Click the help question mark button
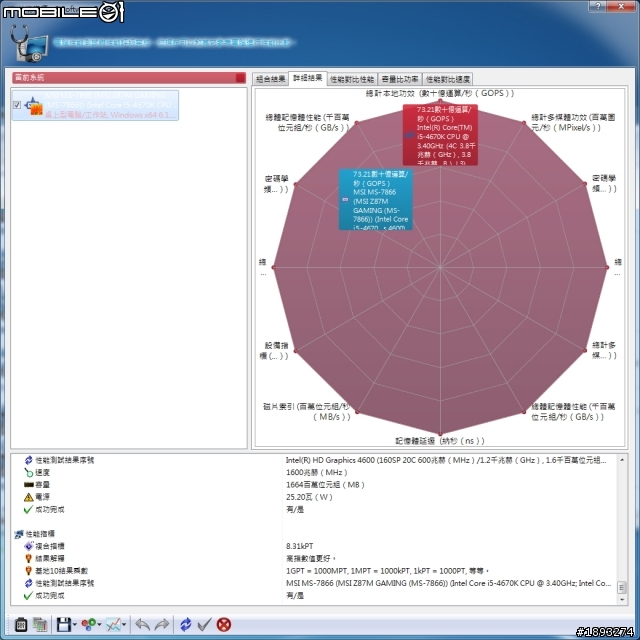 [598, 6]
